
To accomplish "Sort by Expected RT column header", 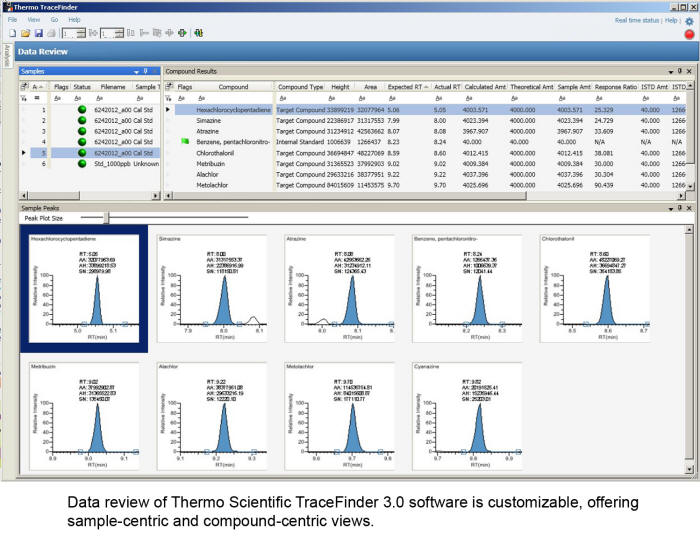I will pos(408,87).
